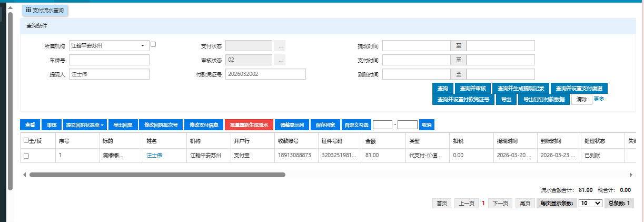Click the current page number 1
Image resolution: width=644 pixels, height=222 pixels.
coord(483,203)
